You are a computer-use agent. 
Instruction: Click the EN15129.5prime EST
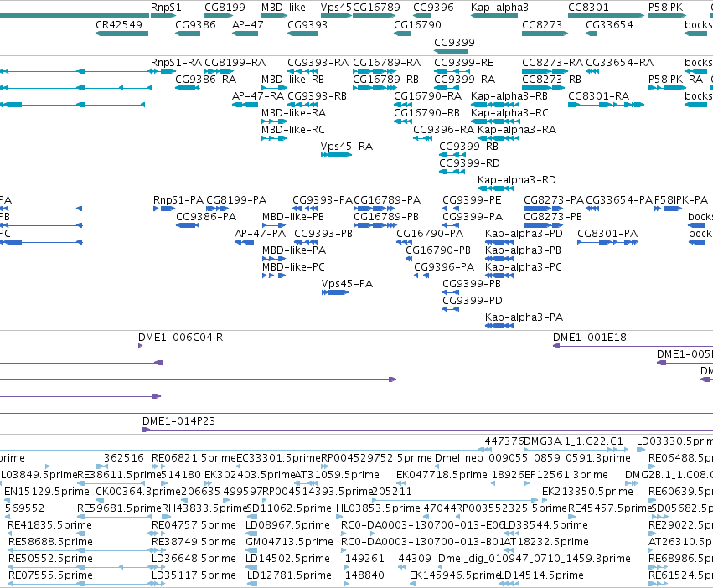pyautogui.click(x=8, y=500)
